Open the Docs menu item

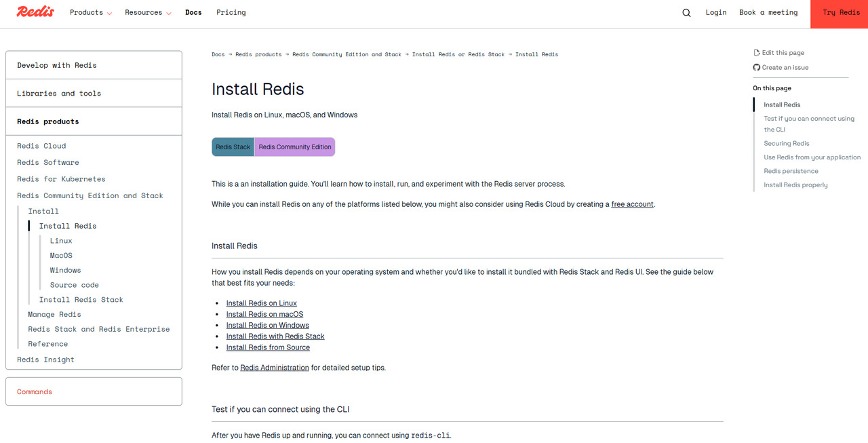[193, 12]
